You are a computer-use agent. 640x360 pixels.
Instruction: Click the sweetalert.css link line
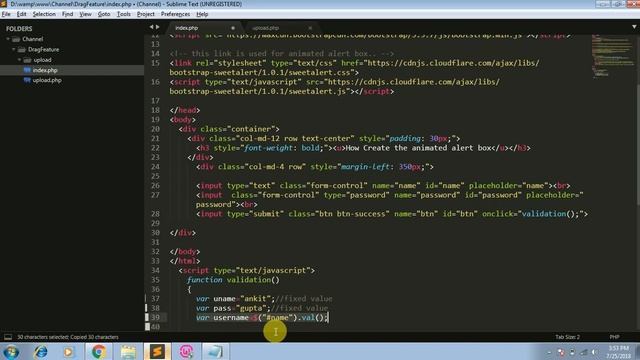pos(354,68)
